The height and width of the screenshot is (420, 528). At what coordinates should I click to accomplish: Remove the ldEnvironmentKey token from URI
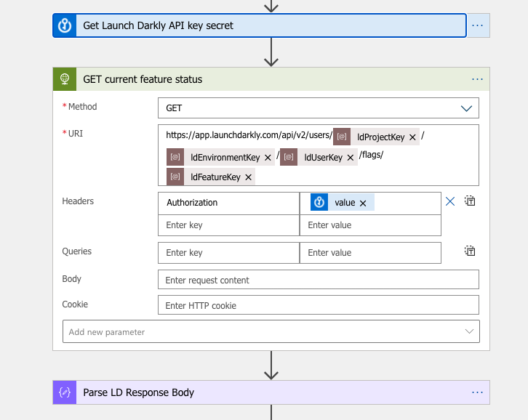pyautogui.click(x=268, y=158)
